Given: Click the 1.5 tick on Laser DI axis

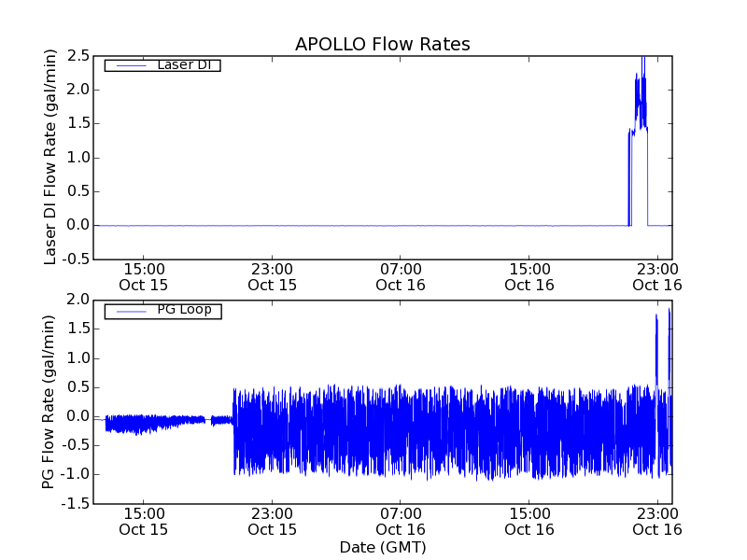Looking at the screenshot, I should [78, 124].
